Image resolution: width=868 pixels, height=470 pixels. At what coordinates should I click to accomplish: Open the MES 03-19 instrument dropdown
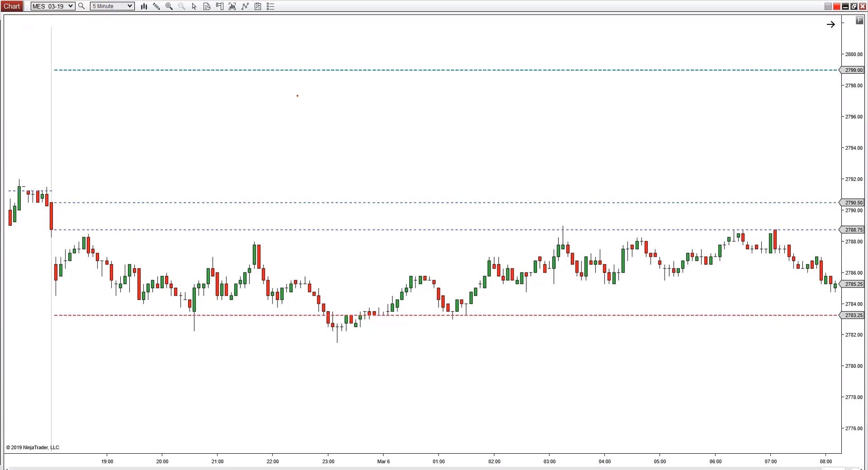pyautogui.click(x=52, y=6)
